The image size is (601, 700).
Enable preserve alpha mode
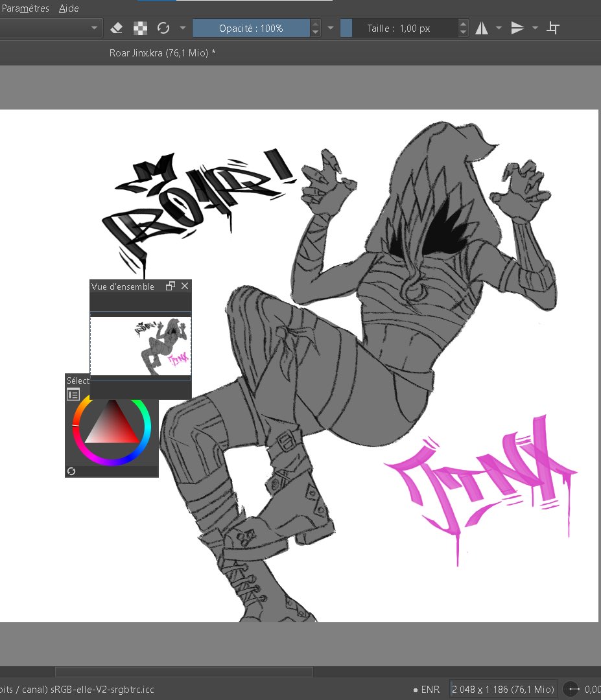tap(139, 27)
